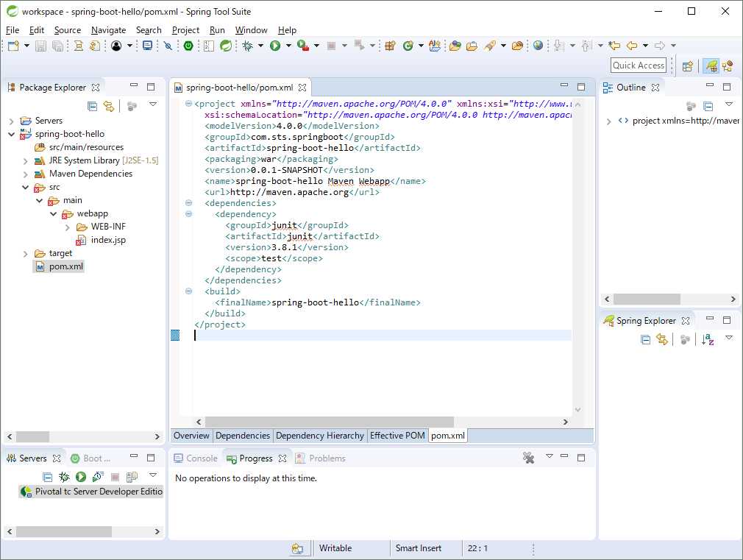Collapse the dependencies element fold marker
The height and width of the screenshot is (560, 743).
pos(188,203)
